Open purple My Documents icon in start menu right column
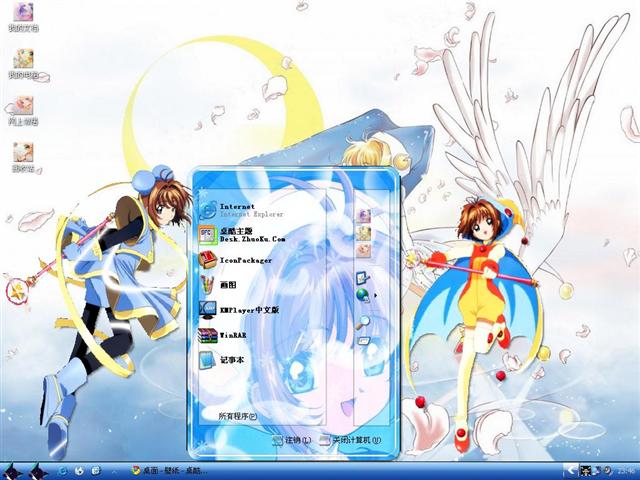640x480 pixels. pos(363,216)
